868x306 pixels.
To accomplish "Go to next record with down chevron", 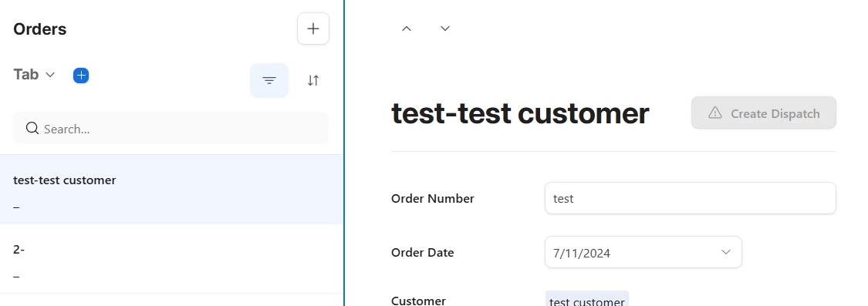I will click(445, 29).
